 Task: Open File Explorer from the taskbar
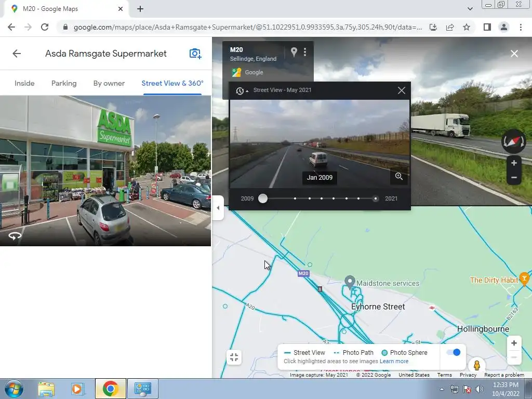[x=46, y=389]
